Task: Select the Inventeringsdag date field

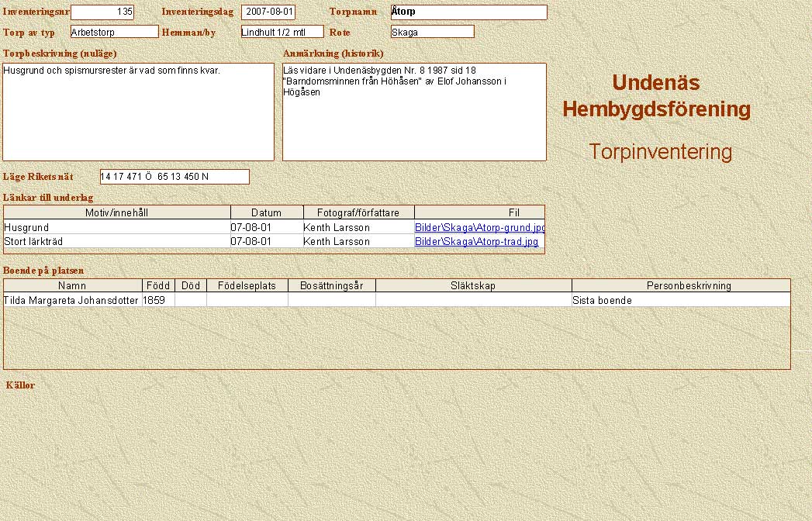Action: point(268,12)
